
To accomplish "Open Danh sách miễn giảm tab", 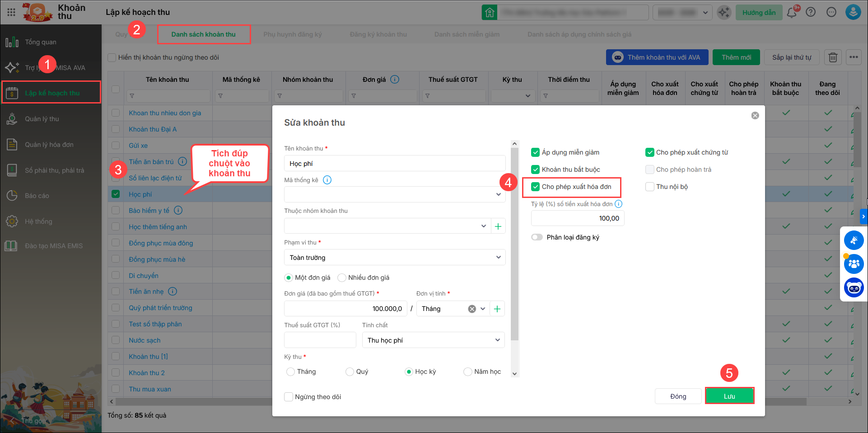I will (x=467, y=34).
